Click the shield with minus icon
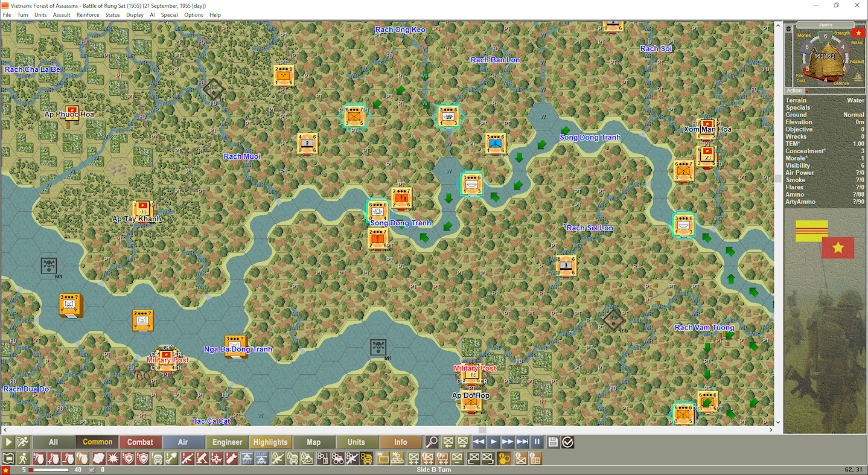Screen dimensions: 868x475 [x=143, y=459]
